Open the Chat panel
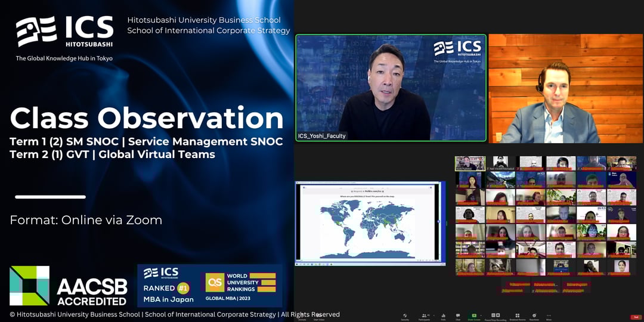 (x=458, y=317)
